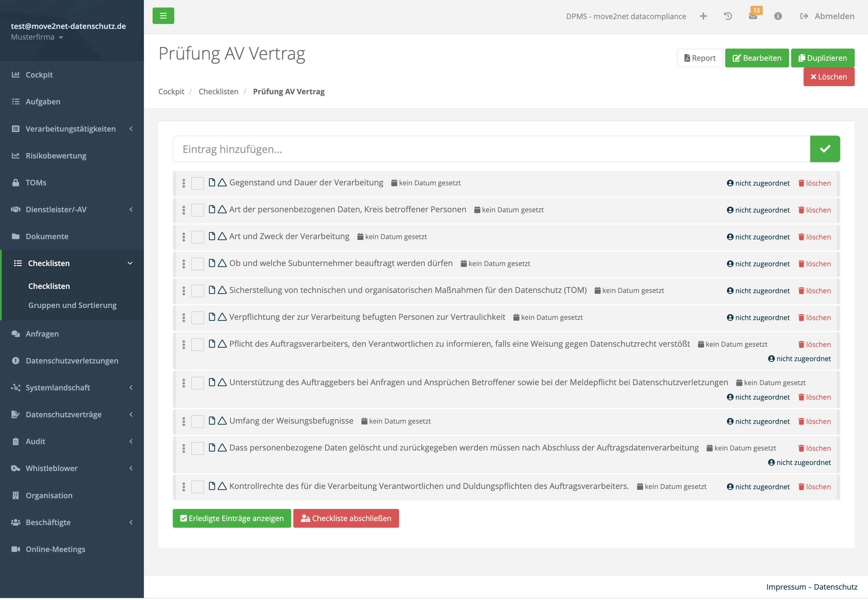Open the history clock icon

coord(728,16)
